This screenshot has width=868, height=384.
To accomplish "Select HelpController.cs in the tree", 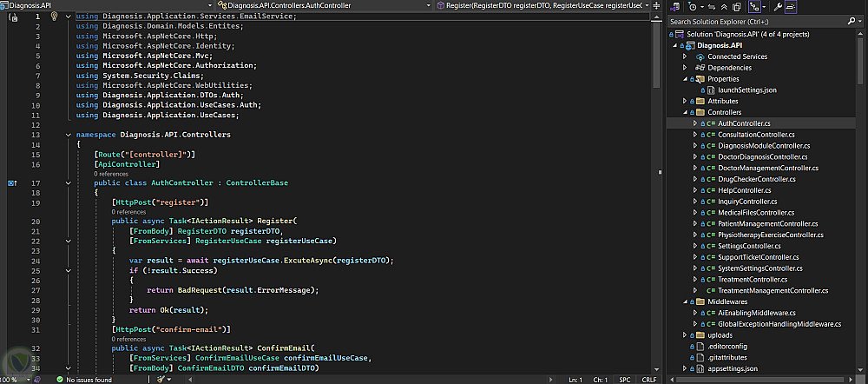I will 745,190.
